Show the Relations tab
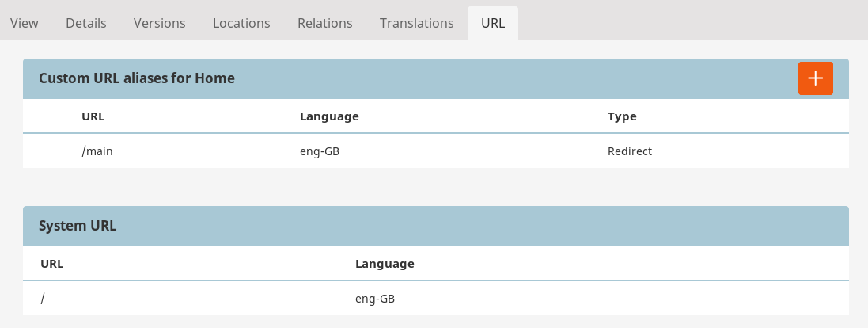The width and height of the screenshot is (868, 328). coord(325,23)
